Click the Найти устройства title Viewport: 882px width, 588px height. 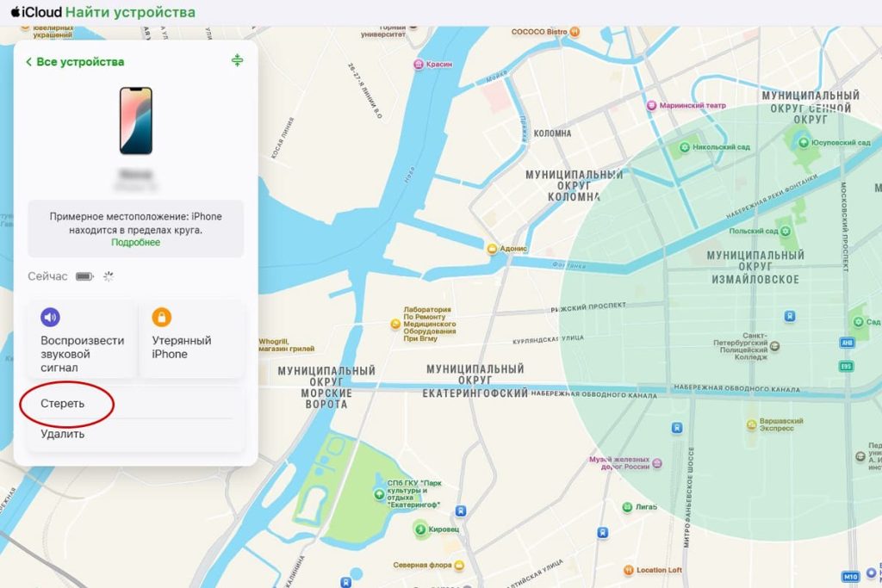(131, 12)
